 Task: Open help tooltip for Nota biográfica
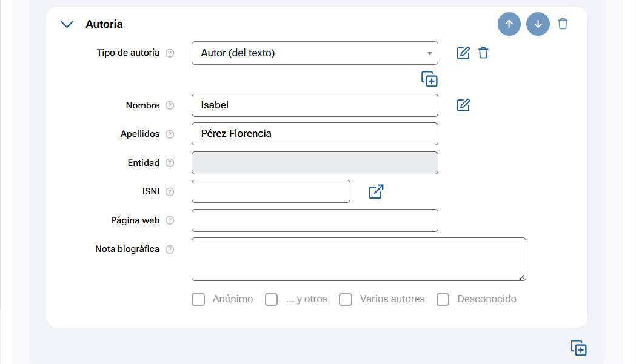(x=170, y=250)
